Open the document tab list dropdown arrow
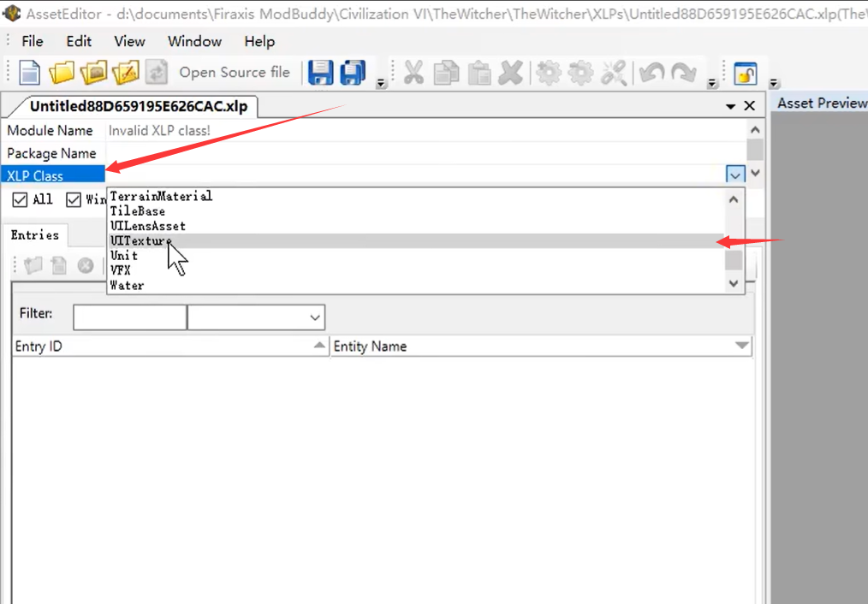 click(x=731, y=105)
